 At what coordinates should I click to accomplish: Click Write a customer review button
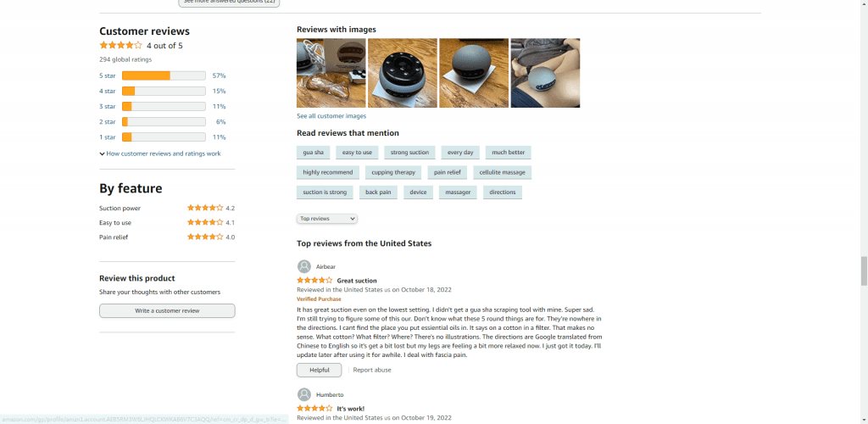167,310
